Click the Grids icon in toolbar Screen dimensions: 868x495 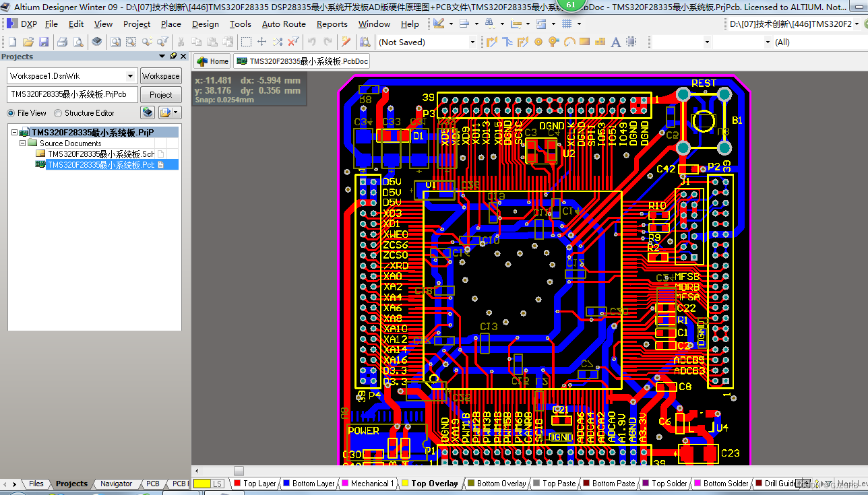coord(567,24)
